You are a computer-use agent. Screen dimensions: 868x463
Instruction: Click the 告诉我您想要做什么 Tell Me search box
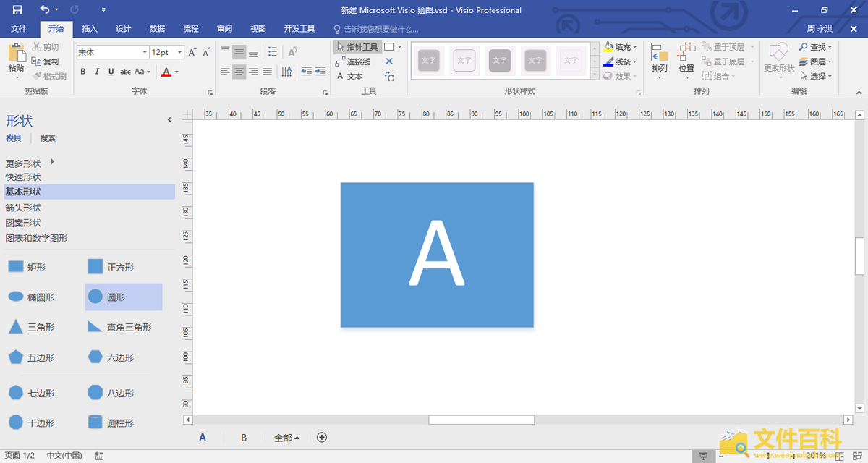pos(376,29)
